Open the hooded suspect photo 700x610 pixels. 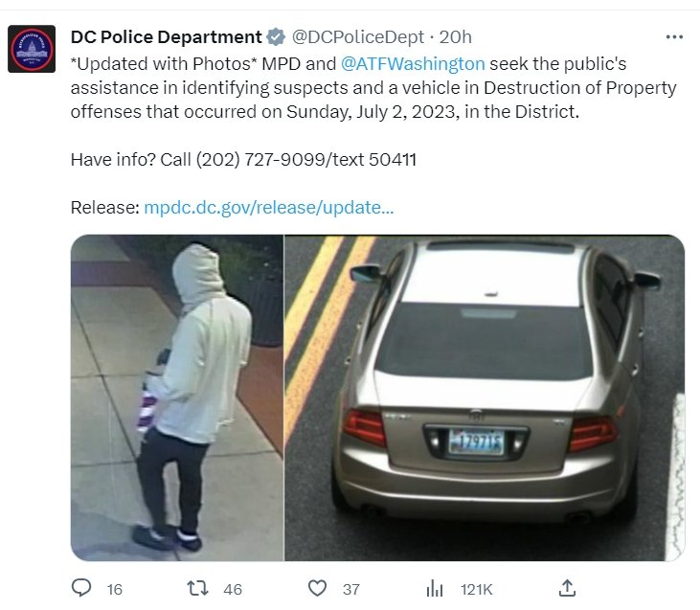click(x=177, y=397)
